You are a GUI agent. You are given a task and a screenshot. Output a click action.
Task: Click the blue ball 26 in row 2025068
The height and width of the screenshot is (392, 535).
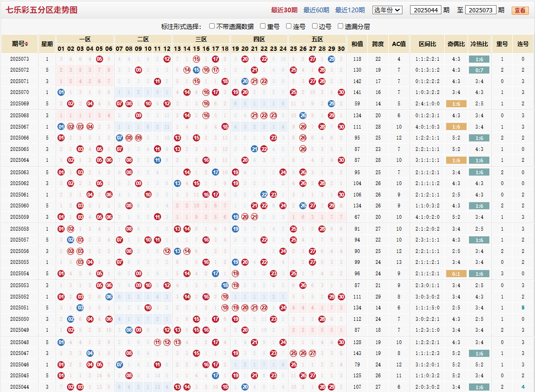tap(303, 115)
